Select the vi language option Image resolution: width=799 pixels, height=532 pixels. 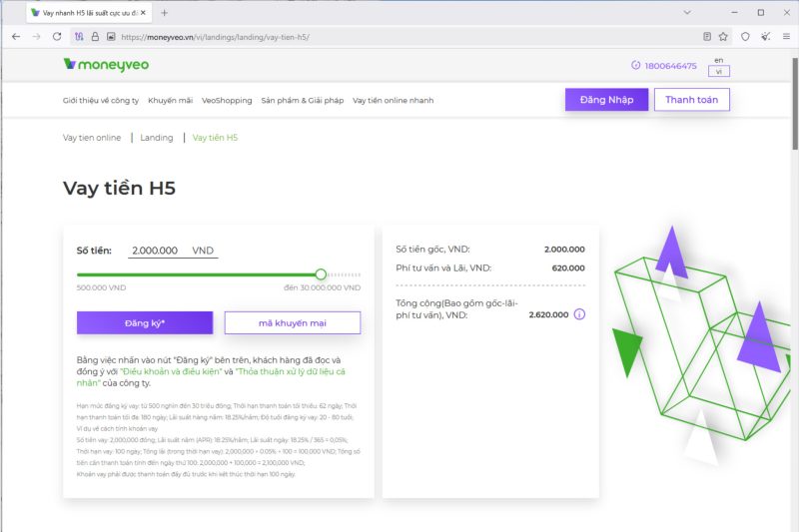pyautogui.click(x=718, y=71)
